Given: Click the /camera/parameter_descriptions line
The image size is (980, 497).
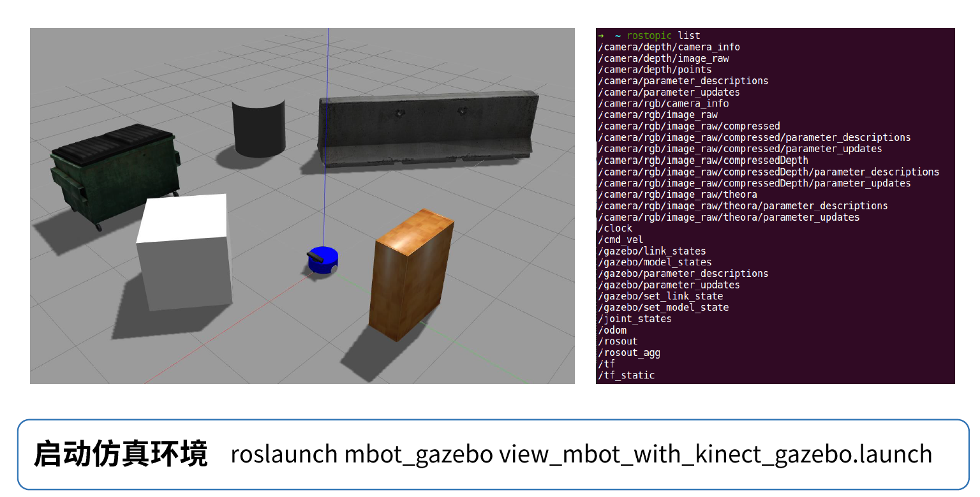Looking at the screenshot, I should coord(683,81).
